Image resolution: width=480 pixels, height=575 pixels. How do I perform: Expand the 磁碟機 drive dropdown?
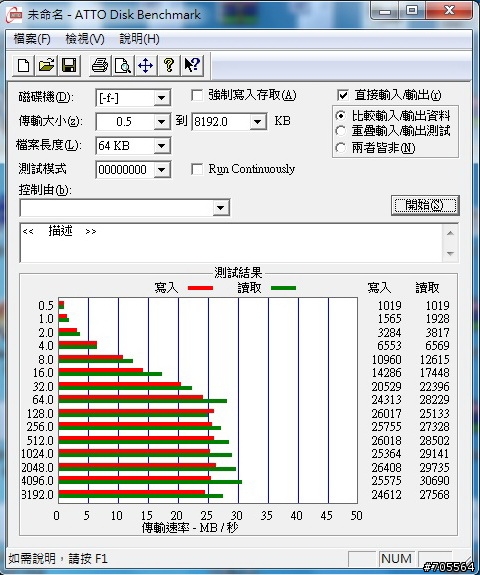[161, 98]
